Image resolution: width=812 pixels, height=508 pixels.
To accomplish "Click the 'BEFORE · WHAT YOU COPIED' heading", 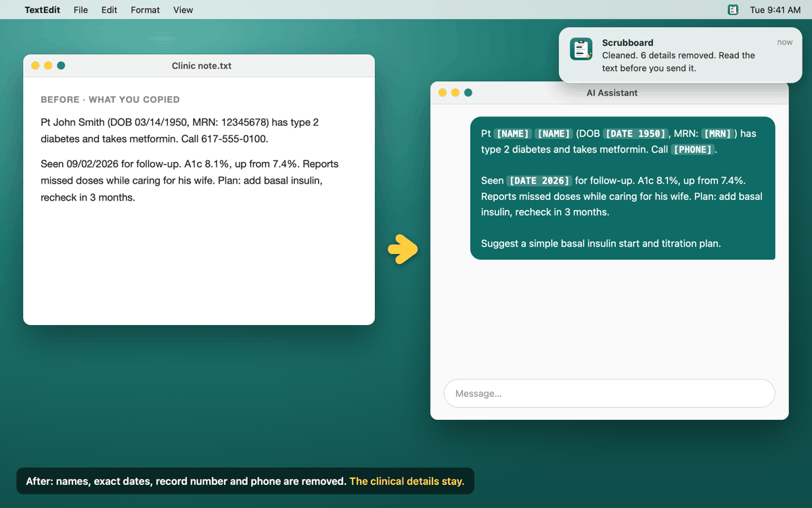I will tap(110, 100).
